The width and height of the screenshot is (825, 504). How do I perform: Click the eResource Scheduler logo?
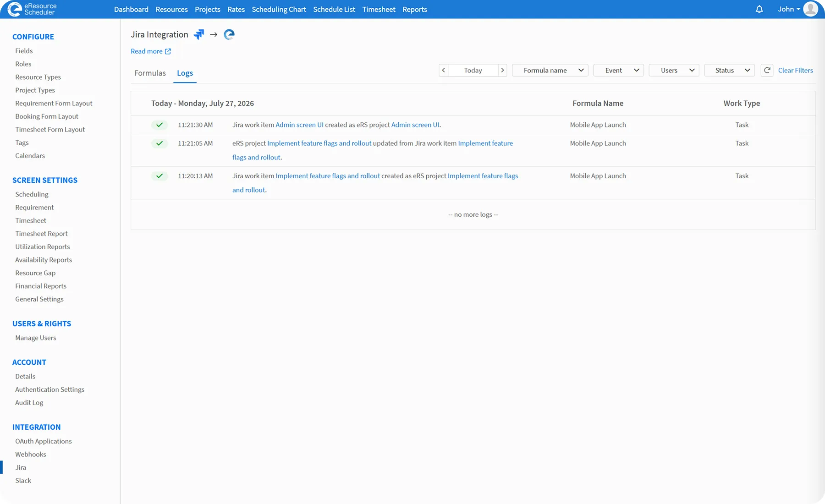[x=32, y=9]
